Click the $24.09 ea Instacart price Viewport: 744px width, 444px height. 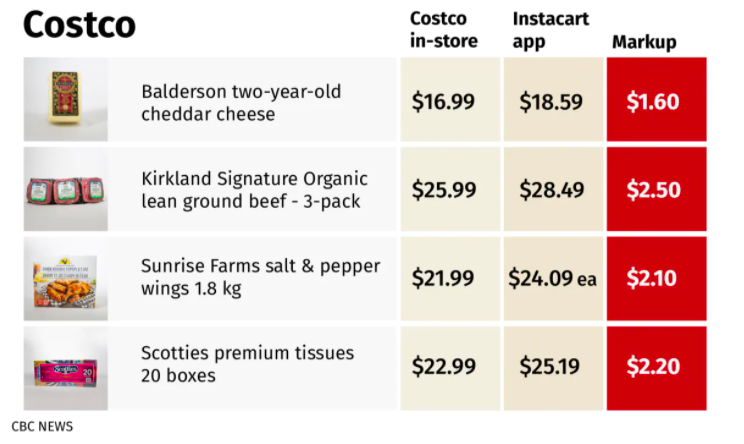551,278
